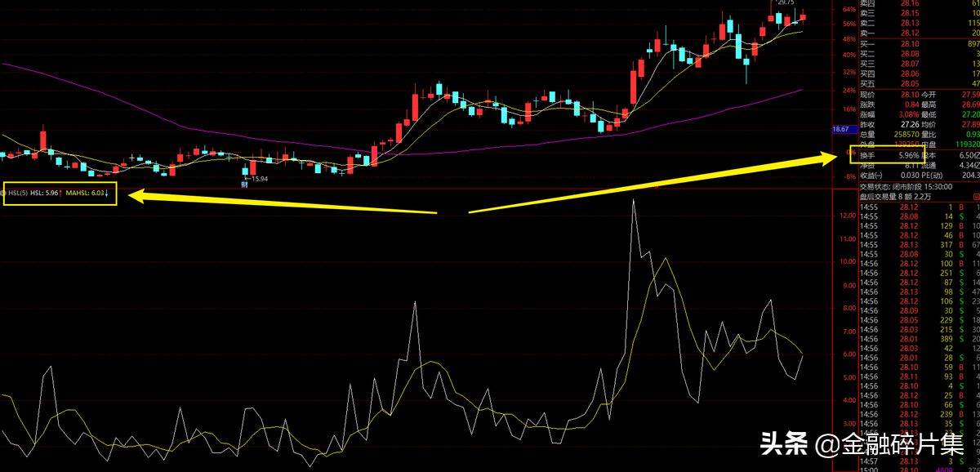
Task: Click the 卖二 28.13 ask row
Action: pos(919,23)
